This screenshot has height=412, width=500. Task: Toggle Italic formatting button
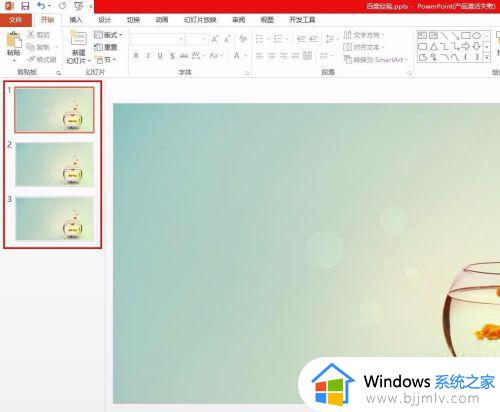pyautogui.click(x=148, y=56)
